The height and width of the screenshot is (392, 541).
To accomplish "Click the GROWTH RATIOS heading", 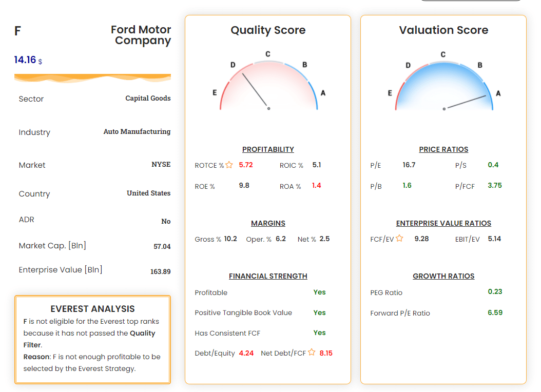I will pyautogui.click(x=443, y=276).
